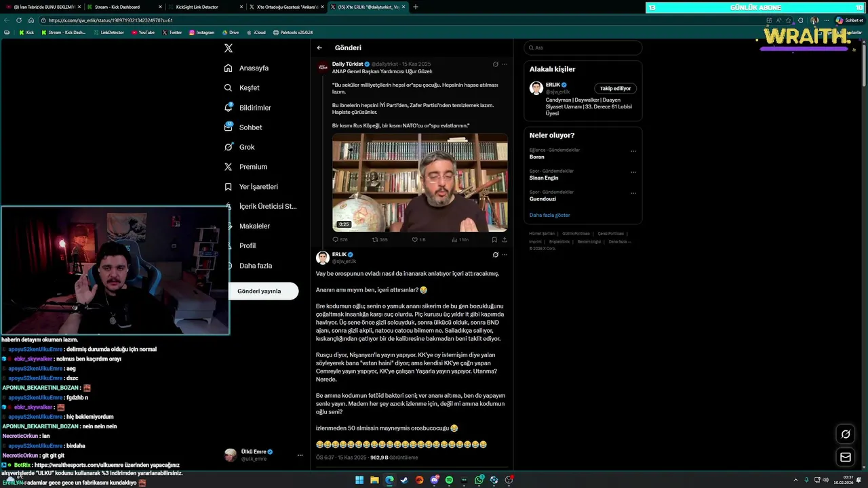The image size is (868, 488).
Task: Open view analytics showing 1 Mn
Action: pos(460,239)
